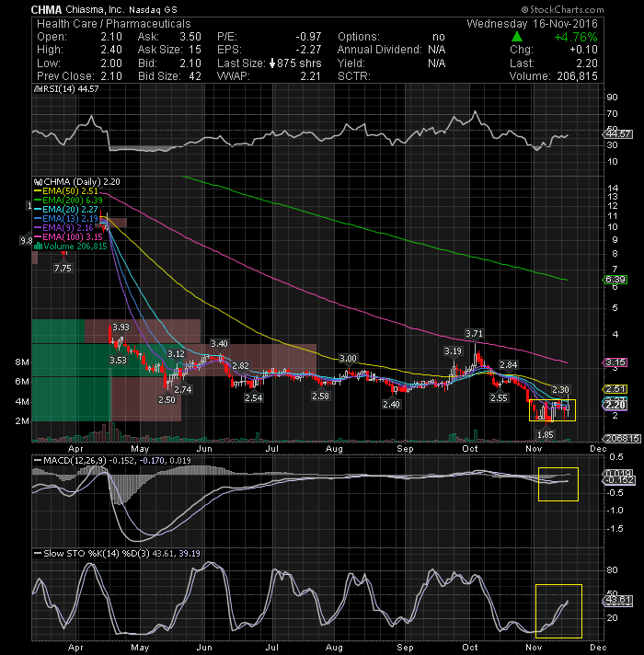Click the 3.00 August peak label

point(348,359)
